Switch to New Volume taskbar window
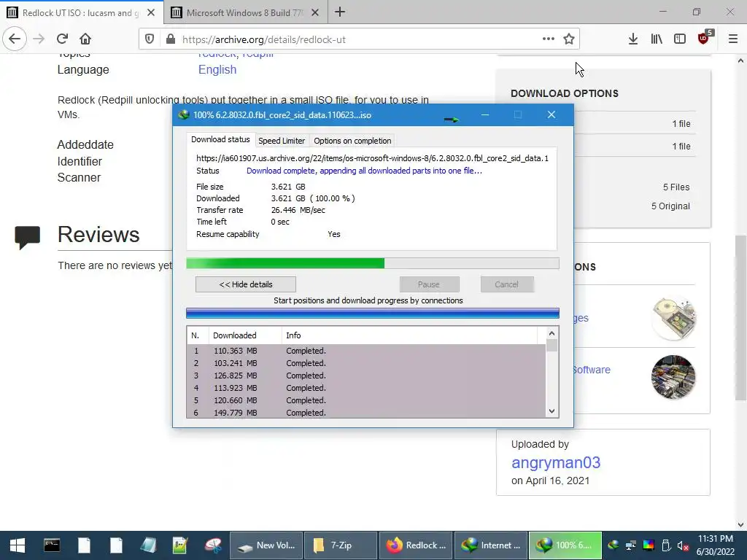Viewport: 747px width, 560px height. tap(266, 545)
